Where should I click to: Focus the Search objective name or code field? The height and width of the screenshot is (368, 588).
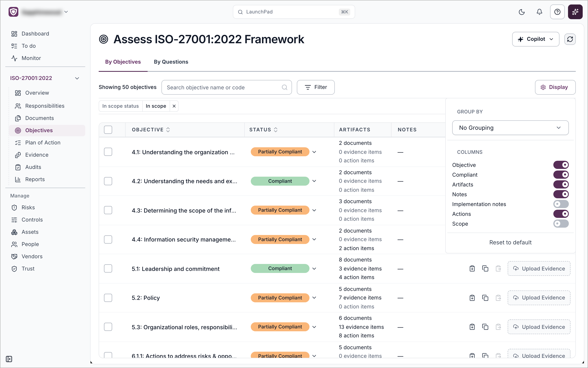[x=227, y=87]
